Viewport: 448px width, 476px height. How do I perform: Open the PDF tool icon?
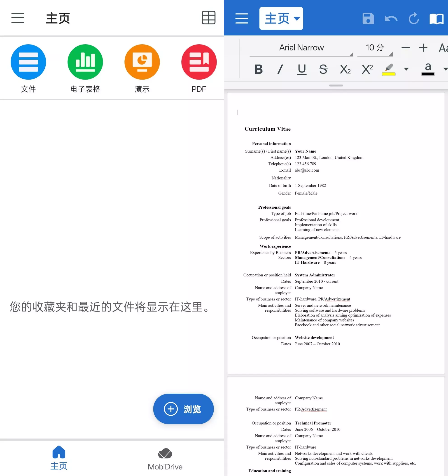coord(199,62)
